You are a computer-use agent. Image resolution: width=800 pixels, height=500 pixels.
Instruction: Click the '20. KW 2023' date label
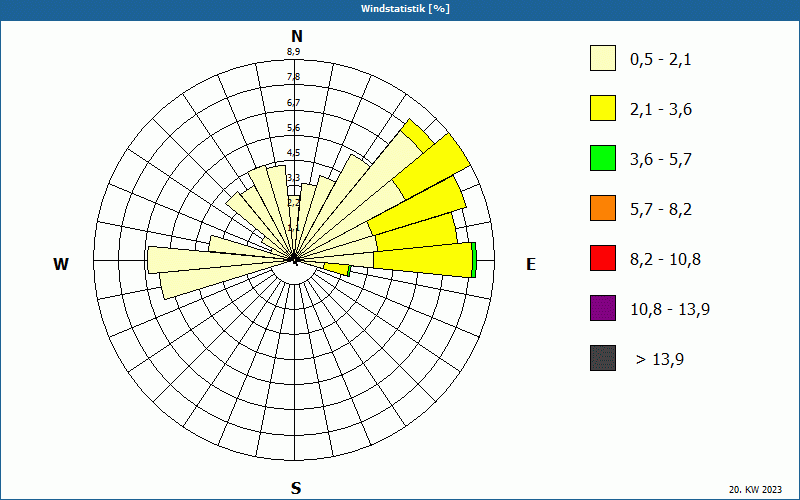click(x=755, y=489)
